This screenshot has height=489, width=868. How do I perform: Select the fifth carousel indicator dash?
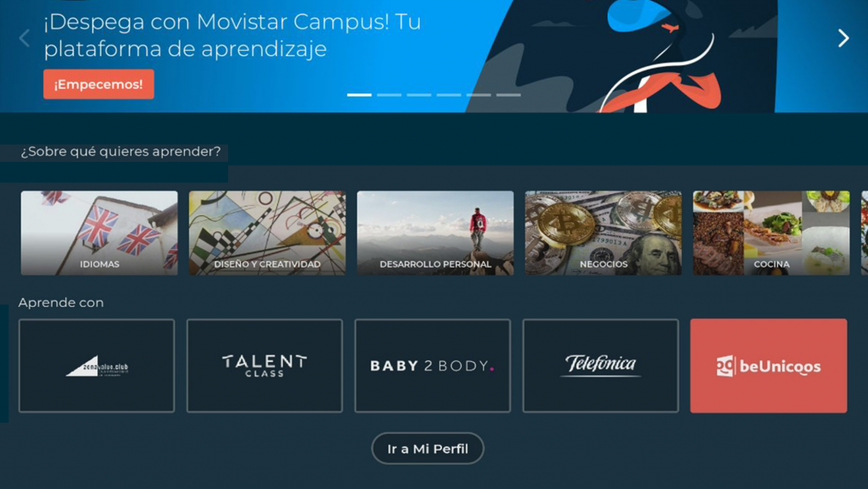click(478, 95)
